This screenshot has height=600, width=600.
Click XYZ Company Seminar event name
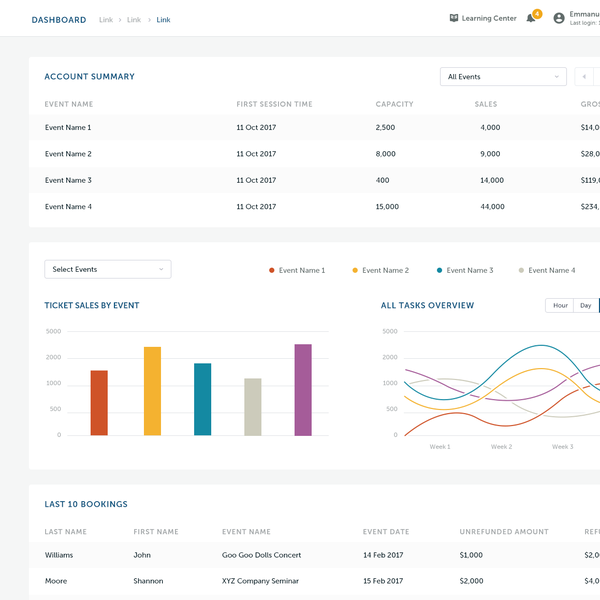260,581
